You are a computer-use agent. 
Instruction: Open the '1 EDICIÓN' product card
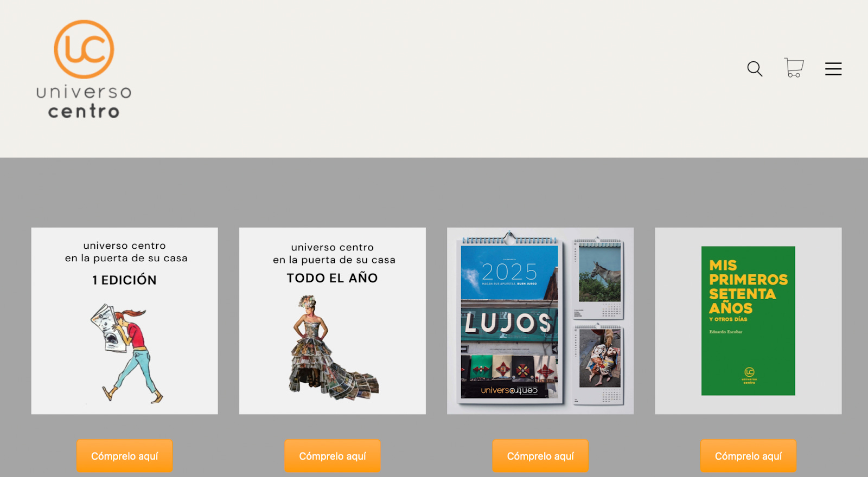[x=125, y=321]
